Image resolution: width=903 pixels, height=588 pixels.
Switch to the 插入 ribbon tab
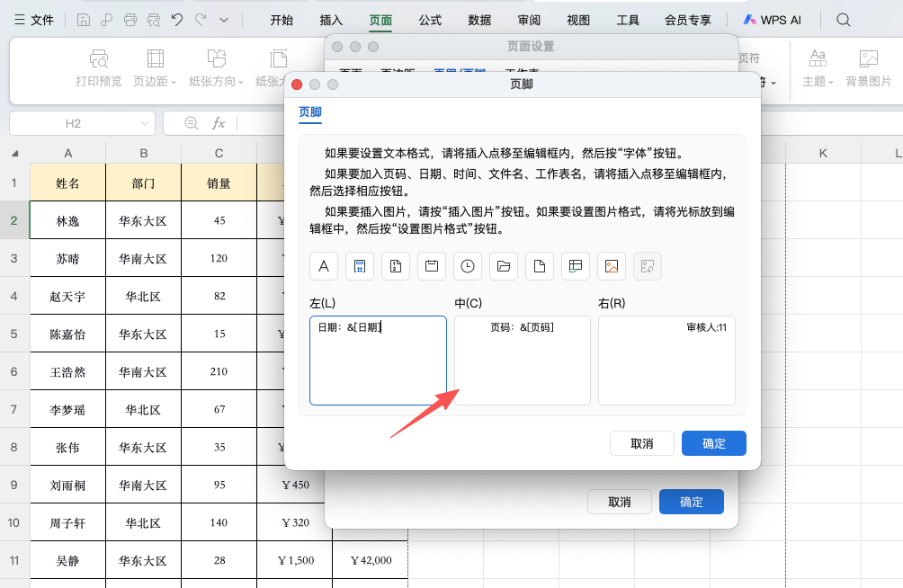[331, 20]
